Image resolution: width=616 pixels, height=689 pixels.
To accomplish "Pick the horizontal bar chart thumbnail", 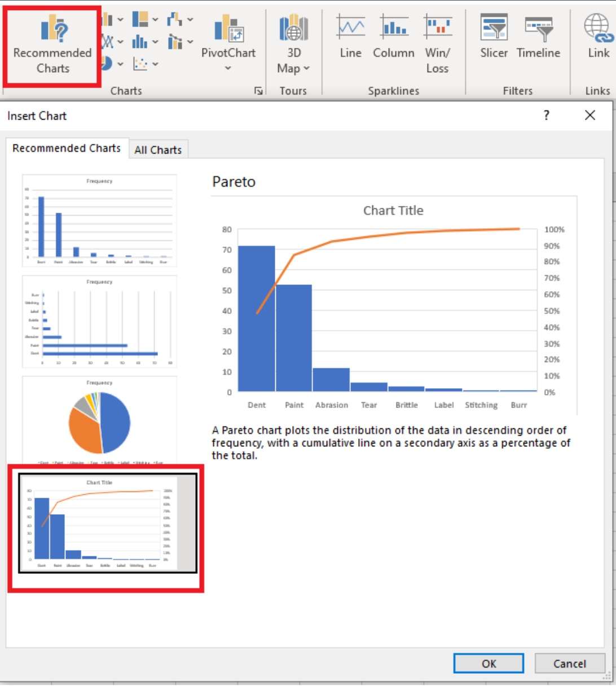I will 99,322.
